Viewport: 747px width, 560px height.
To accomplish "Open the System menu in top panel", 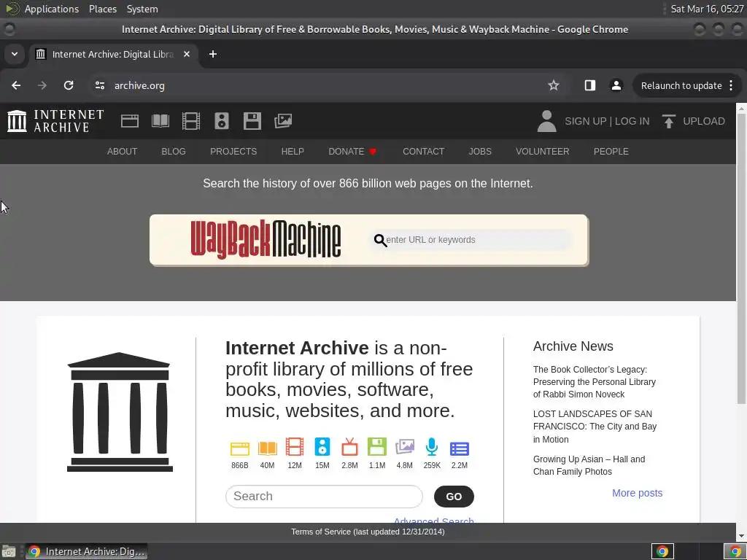I will [x=142, y=9].
